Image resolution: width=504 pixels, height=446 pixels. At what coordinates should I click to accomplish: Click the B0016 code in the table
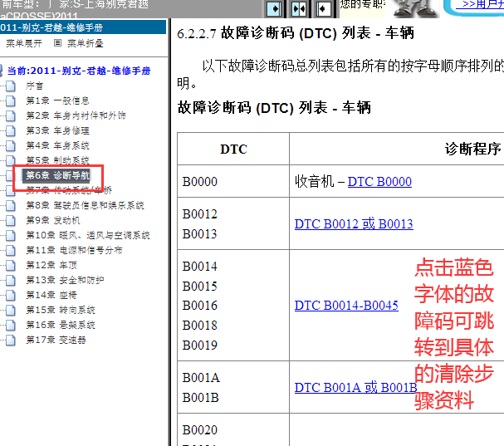point(200,306)
